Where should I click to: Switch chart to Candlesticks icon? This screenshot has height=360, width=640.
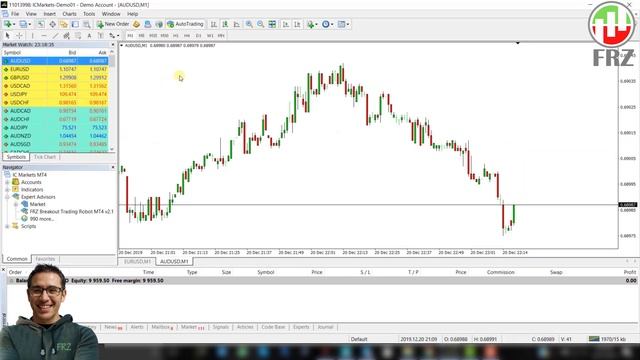(225, 24)
